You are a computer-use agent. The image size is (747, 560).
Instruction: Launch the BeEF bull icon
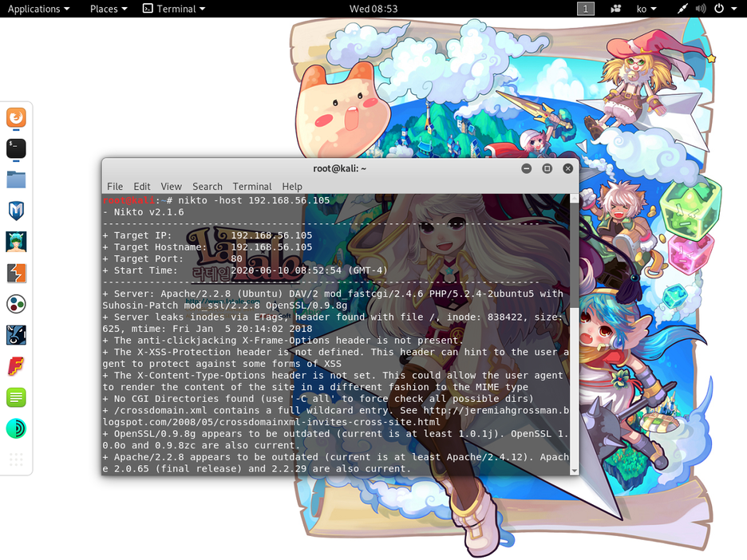point(16,335)
